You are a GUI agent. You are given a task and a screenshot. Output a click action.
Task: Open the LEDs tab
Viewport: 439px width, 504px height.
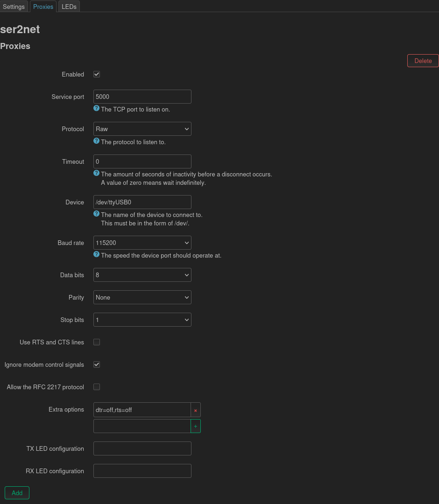(x=69, y=7)
